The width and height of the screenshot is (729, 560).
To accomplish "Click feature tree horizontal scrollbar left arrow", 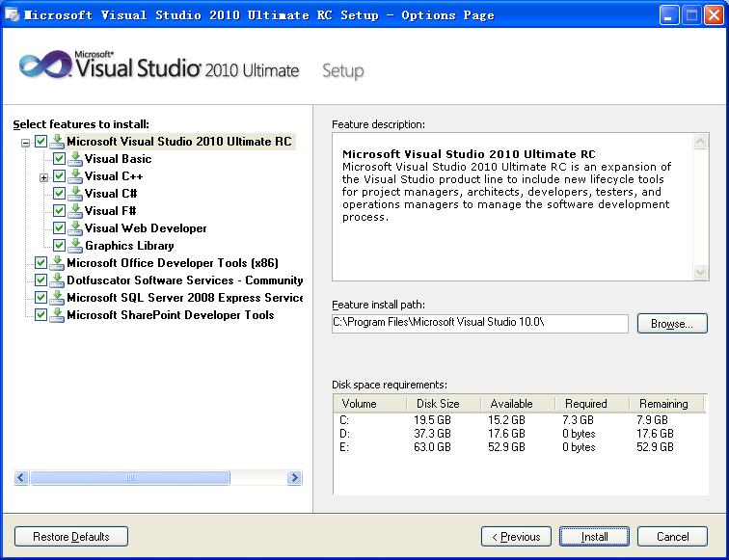I will 22,477.
